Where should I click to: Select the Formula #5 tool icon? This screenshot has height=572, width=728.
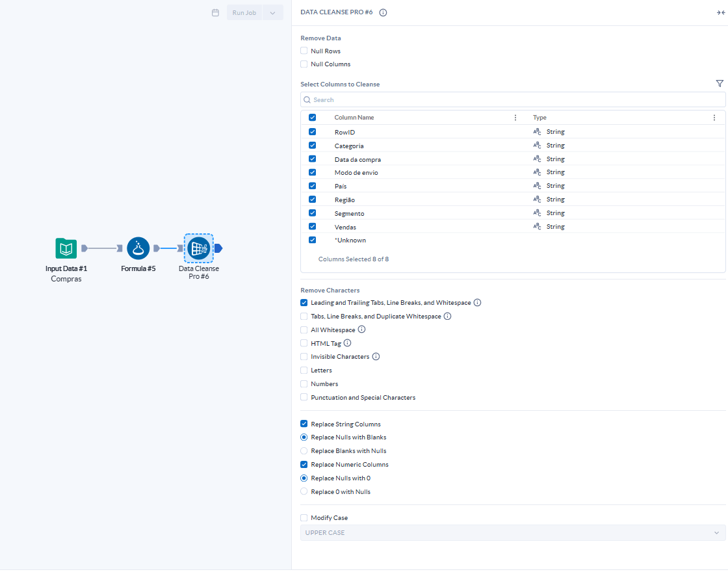coord(138,248)
